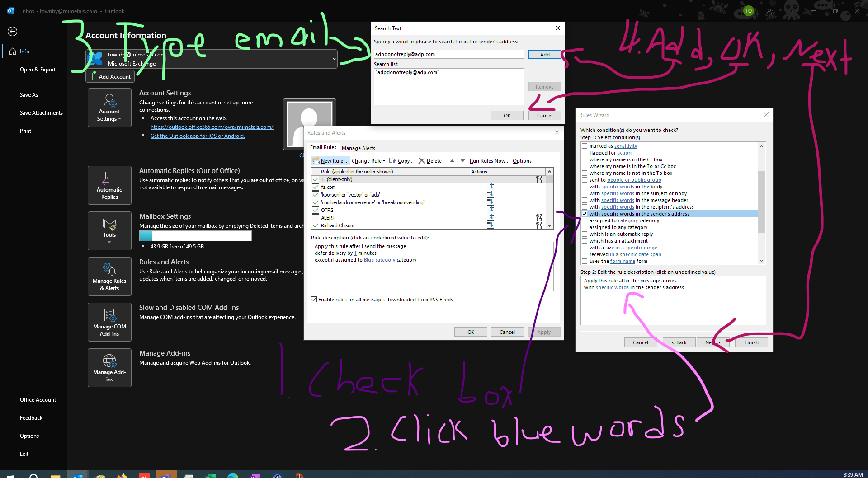
Task: Click Run Rules Now in Rules and Alerts
Action: pyautogui.click(x=489, y=161)
